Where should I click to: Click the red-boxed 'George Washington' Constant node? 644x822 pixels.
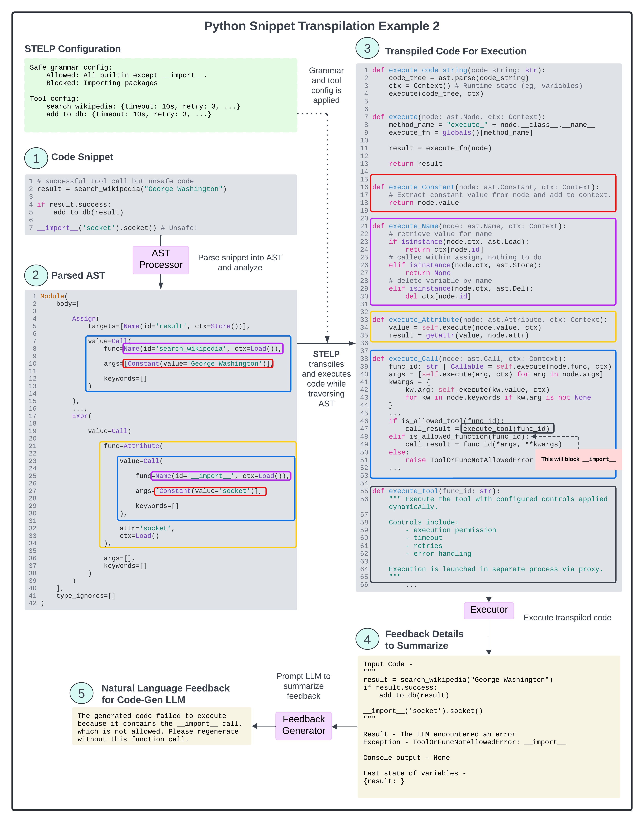point(198,364)
